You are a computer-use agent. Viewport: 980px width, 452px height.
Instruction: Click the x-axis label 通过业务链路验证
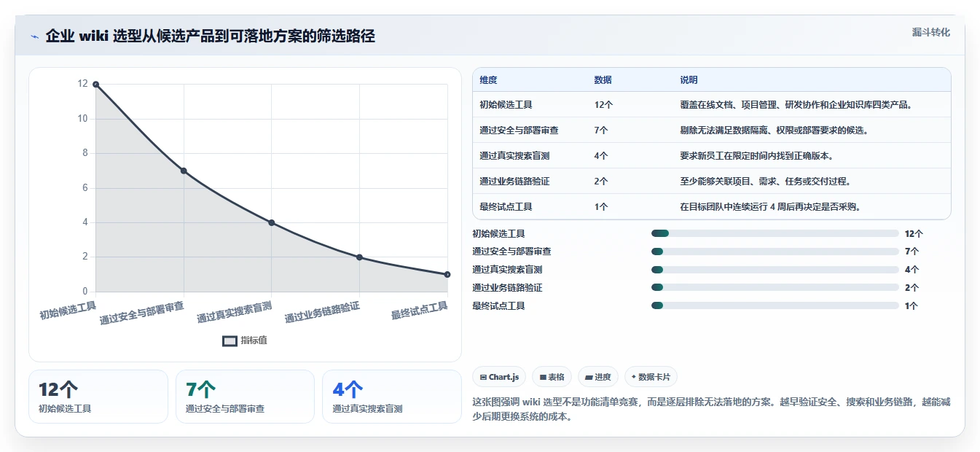(x=322, y=312)
